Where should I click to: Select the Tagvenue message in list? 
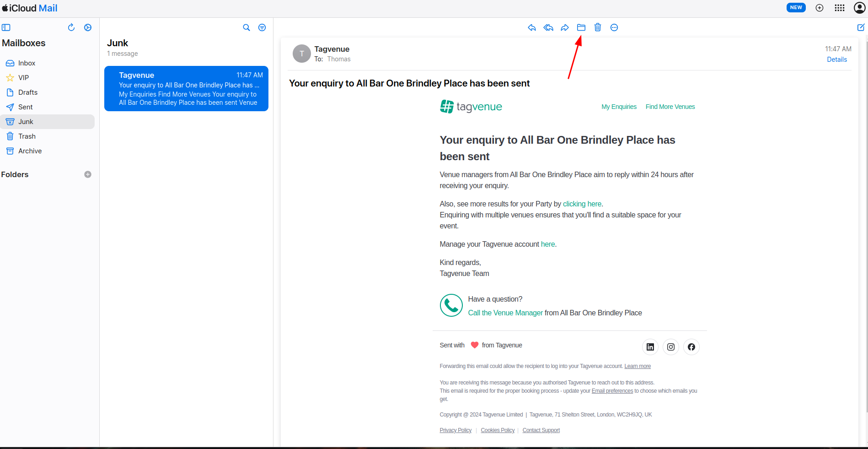pyautogui.click(x=186, y=89)
